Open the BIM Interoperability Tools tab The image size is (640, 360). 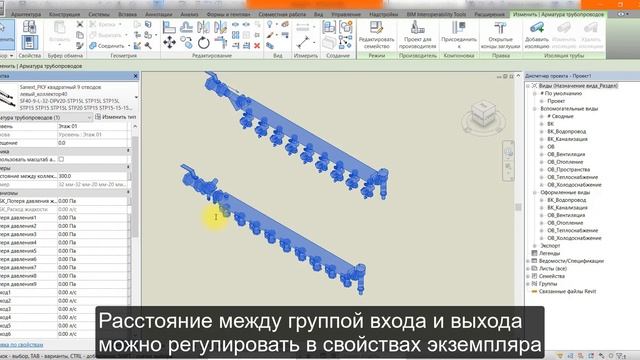click(x=436, y=14)
